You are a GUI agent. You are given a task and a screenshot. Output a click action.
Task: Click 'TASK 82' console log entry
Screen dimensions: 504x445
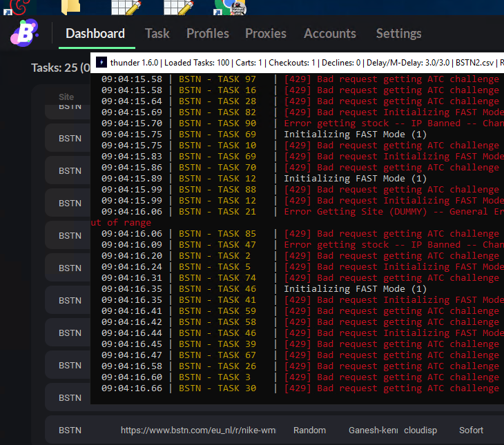coord(237,112)
